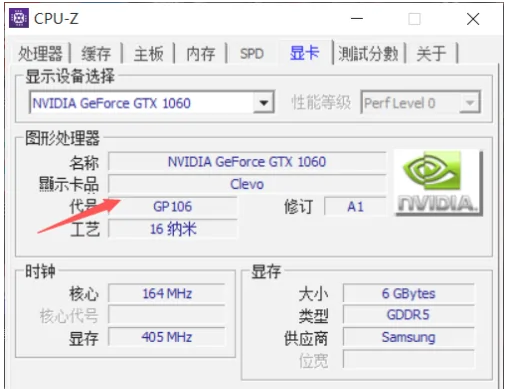Click the A1 revision value
This screenshot has width=508, height=389.
355,207
